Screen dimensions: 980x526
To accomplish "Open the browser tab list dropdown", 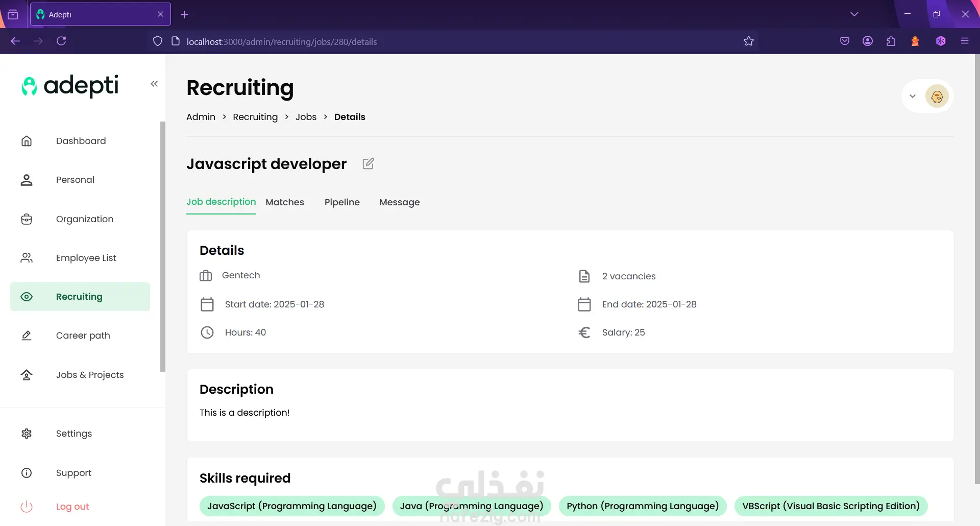I will [x=854, y=14].
